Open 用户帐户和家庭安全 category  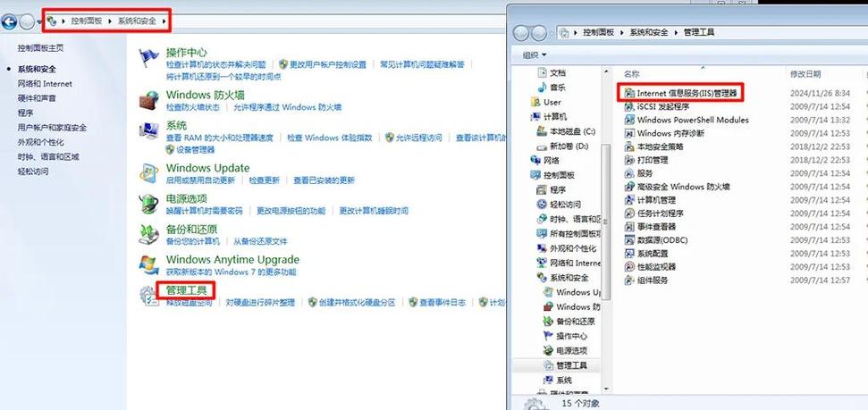pos(52,127)
